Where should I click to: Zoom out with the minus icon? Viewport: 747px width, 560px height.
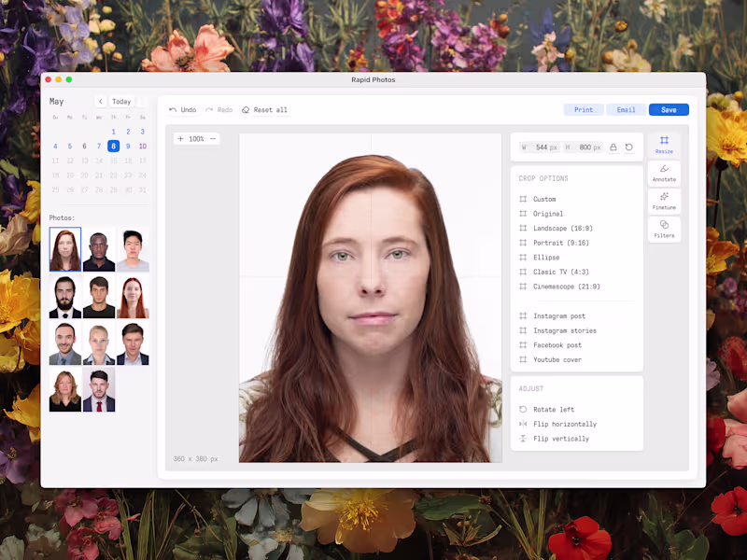213,139
